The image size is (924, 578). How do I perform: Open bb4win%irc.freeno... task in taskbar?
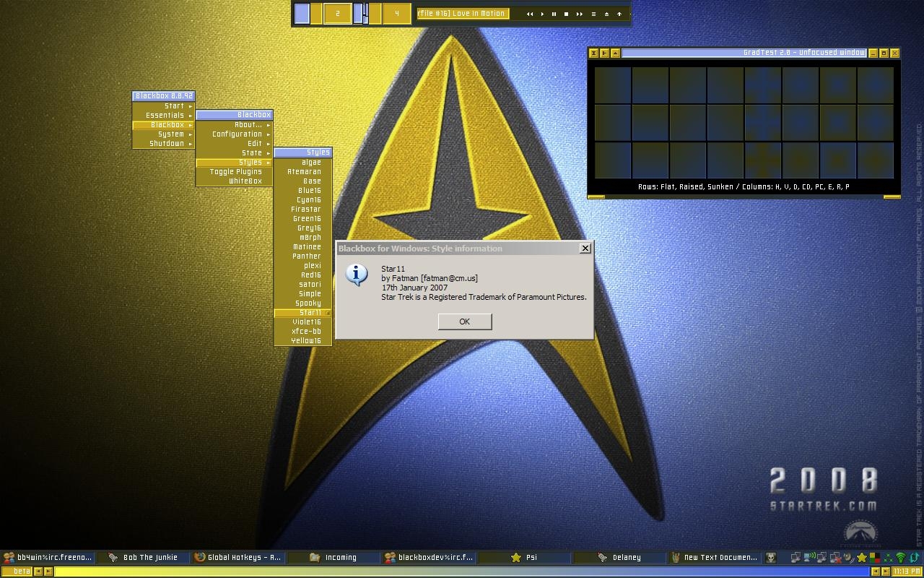point(48,558)
